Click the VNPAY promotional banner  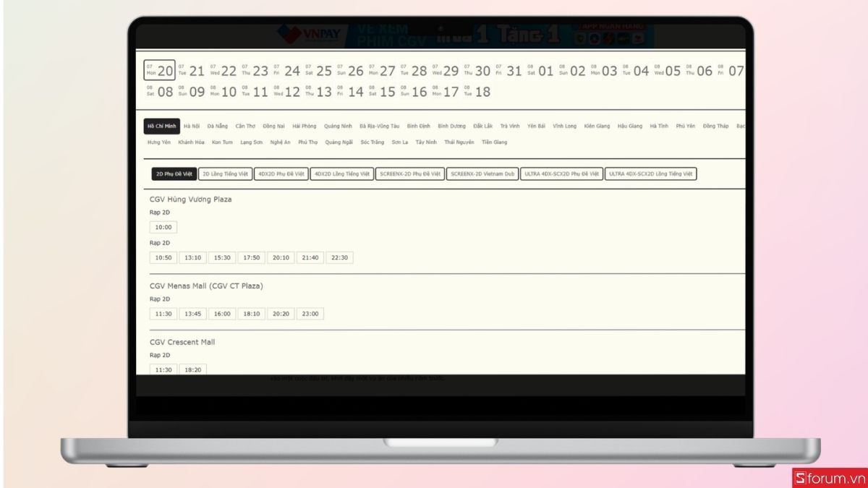click(464, 35)
